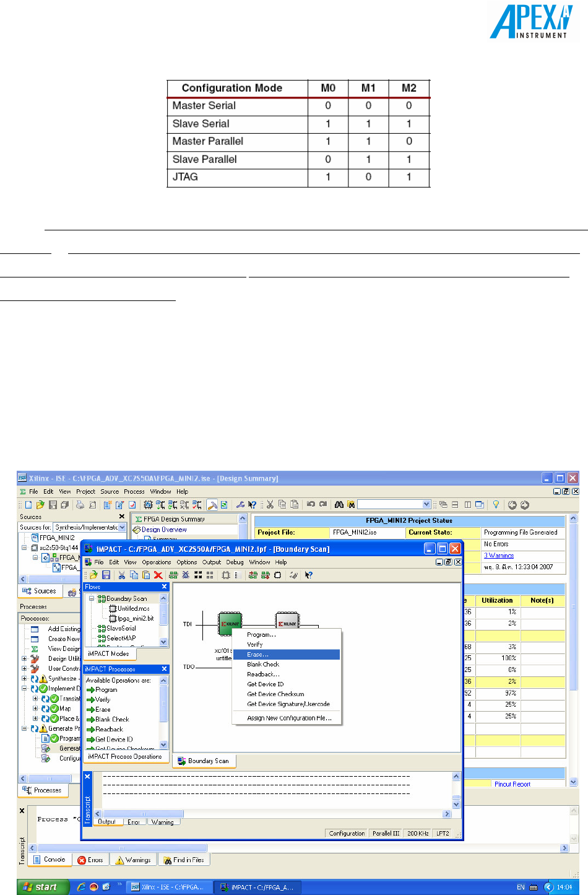588x895 pixels.
Task: Open the Pinout Report link
Action: (512, 784)
